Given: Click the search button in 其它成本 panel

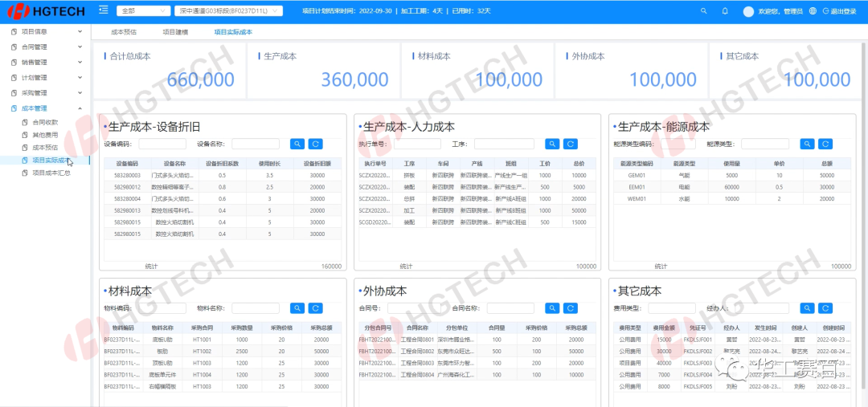Looking at the screenshot, I should pyautogui.click(x=808, y=307).
